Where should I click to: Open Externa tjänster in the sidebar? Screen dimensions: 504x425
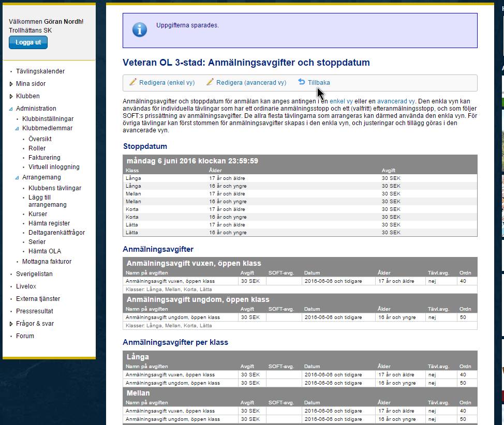click(38, 299)
